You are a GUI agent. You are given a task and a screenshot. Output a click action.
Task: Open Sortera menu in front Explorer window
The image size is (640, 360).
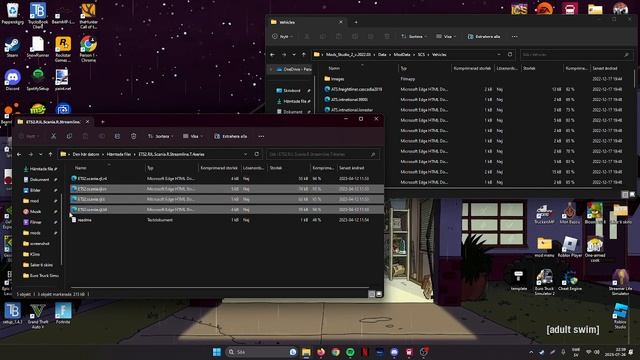[160, 136]
